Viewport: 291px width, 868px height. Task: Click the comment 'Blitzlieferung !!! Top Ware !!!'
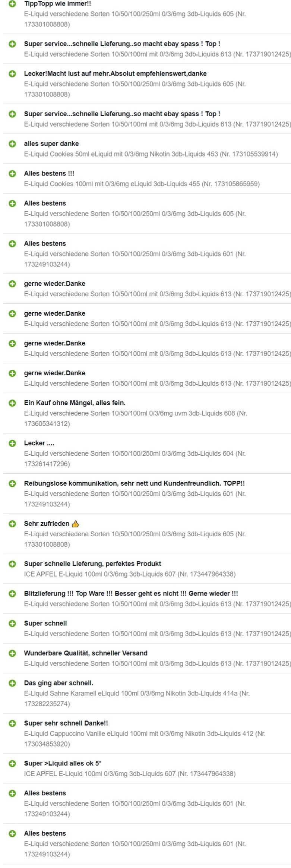tap(131, 594)
